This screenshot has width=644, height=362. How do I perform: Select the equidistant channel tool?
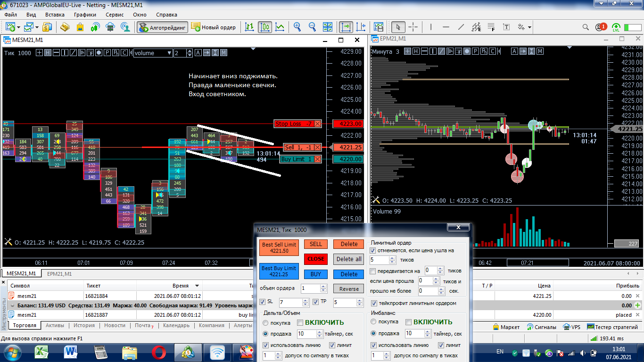[476, 27]
